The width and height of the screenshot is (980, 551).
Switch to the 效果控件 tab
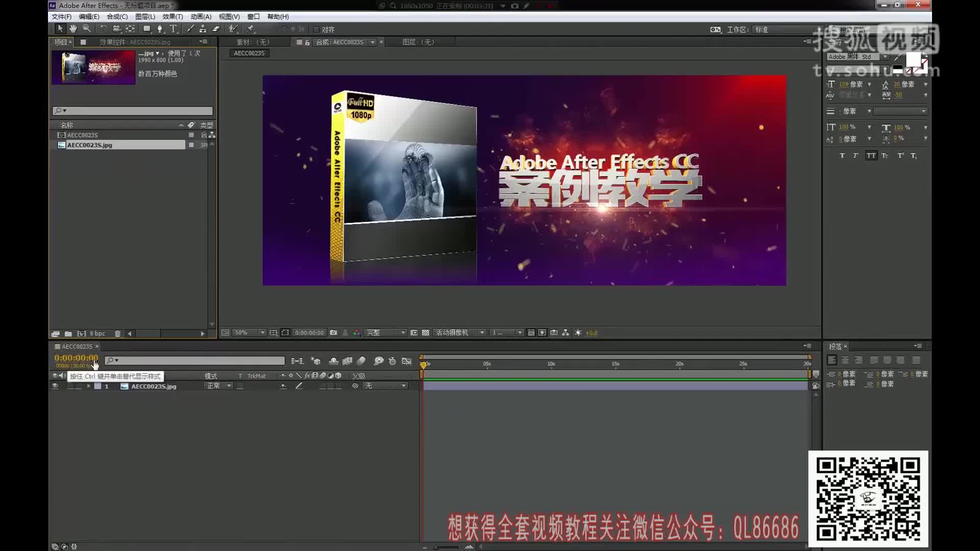pos(135,42)
